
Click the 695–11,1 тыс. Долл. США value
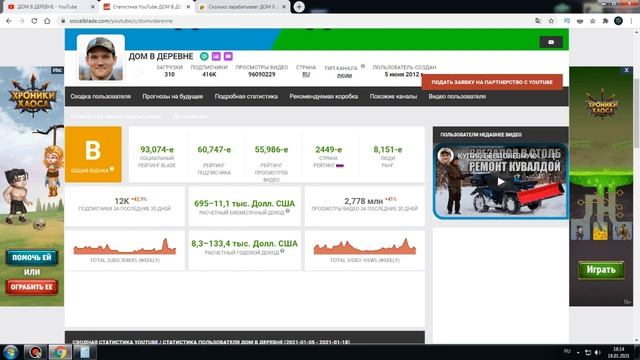pyautogui.click(x=244, y=203)
